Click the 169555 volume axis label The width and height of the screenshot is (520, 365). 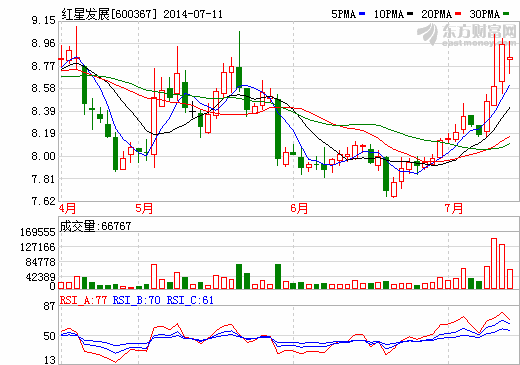point(38,232)
